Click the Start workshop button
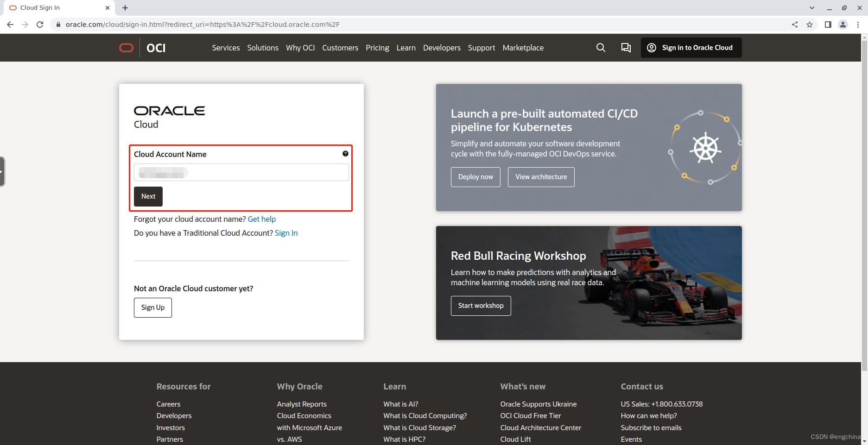The image size is (868, 445). tap(481, 306)
